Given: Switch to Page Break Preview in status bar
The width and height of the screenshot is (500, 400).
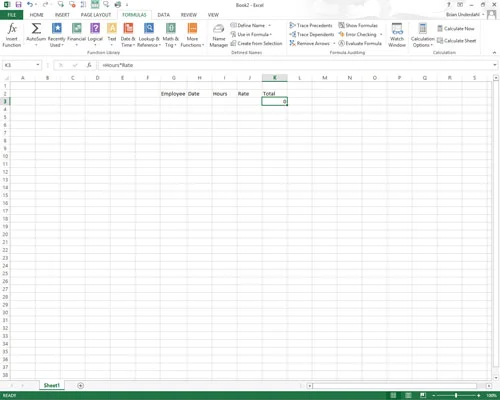Looking at the screenshot, I should [x=423, y=395].
